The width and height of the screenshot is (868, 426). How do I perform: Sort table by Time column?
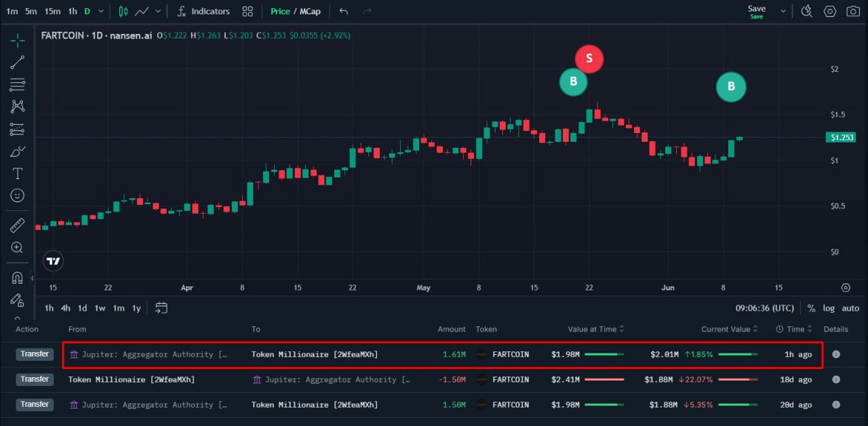pos(794,329)
